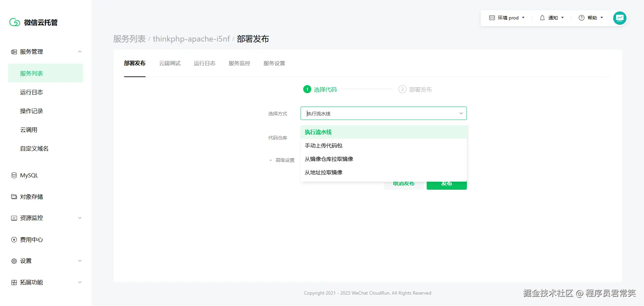Click the 费用中心 yen coin icon
Image resolution: width=644 pixels, height=306 pixels.
14,240
